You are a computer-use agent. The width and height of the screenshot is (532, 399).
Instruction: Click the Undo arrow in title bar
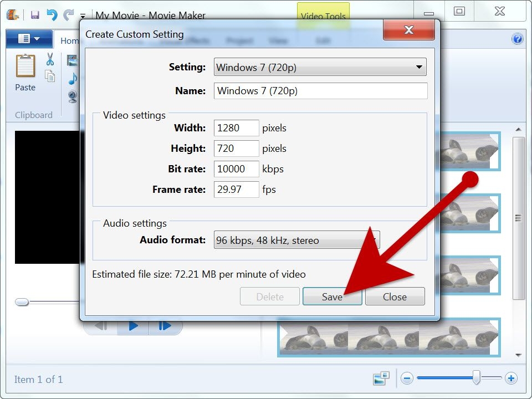52,14
